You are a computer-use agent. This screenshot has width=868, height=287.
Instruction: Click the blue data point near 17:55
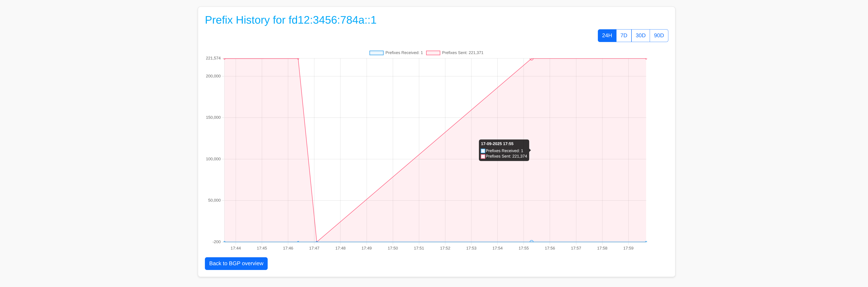531,241
